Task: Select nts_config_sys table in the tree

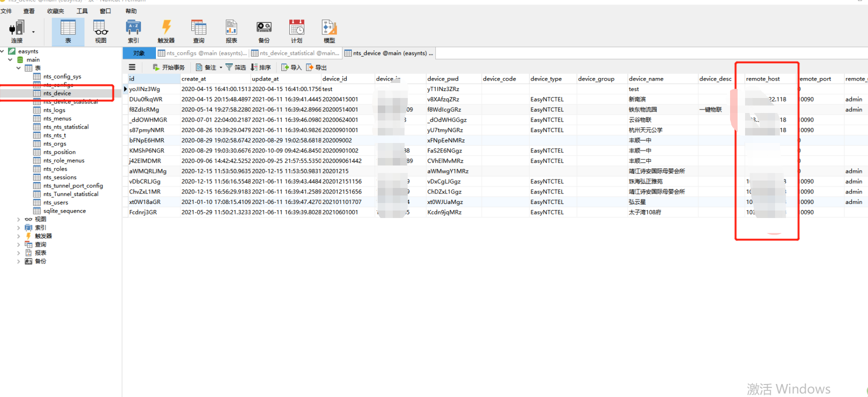Action: click(x=62, y=76)
